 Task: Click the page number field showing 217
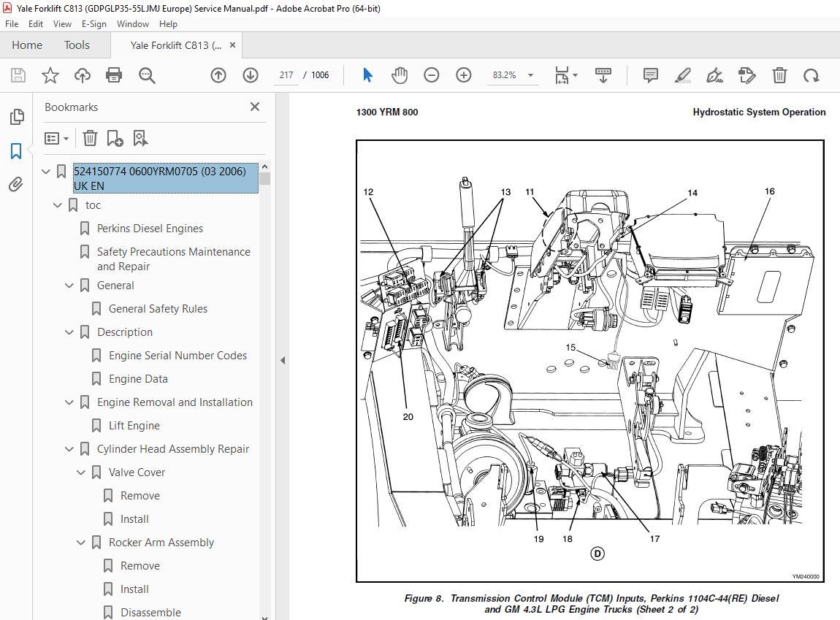pyautogui.click(x=286, y=75)
